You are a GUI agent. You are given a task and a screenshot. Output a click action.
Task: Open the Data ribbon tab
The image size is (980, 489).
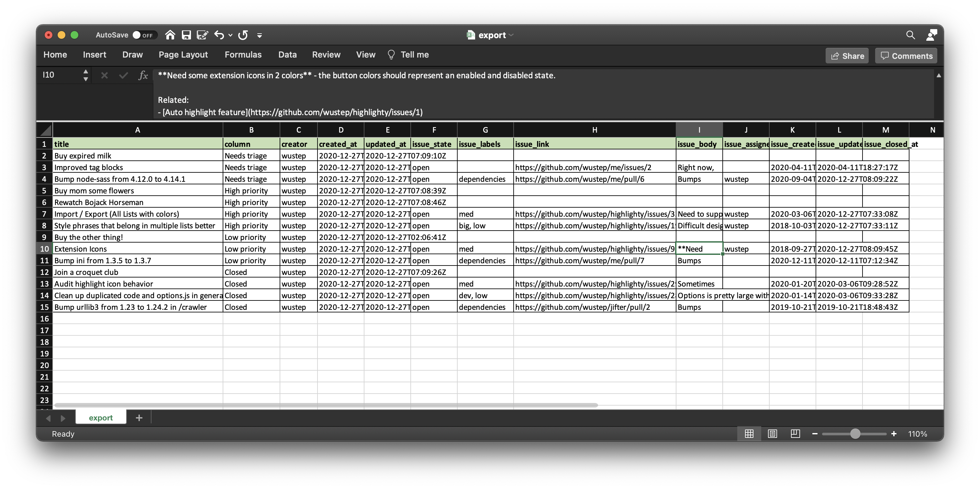tap(287, 55)
